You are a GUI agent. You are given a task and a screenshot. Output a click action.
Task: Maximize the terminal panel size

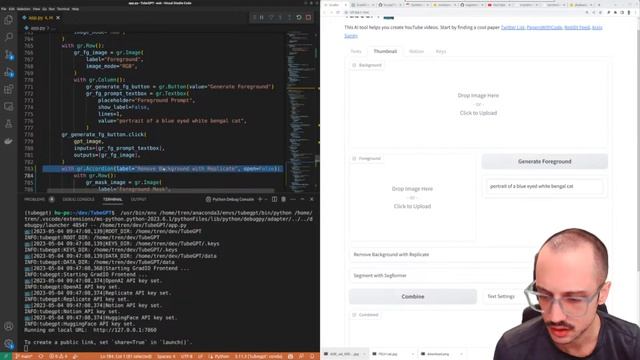302,199
